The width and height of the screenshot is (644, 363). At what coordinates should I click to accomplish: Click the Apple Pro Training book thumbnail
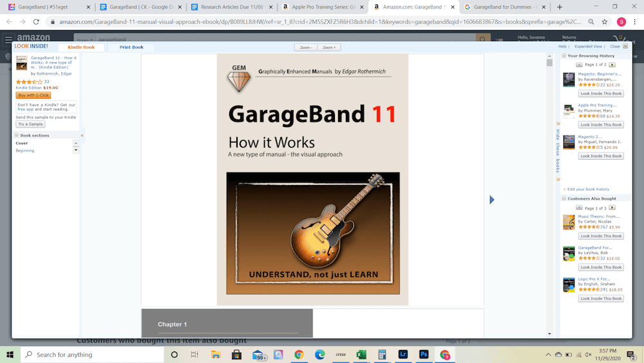(569, 111)
